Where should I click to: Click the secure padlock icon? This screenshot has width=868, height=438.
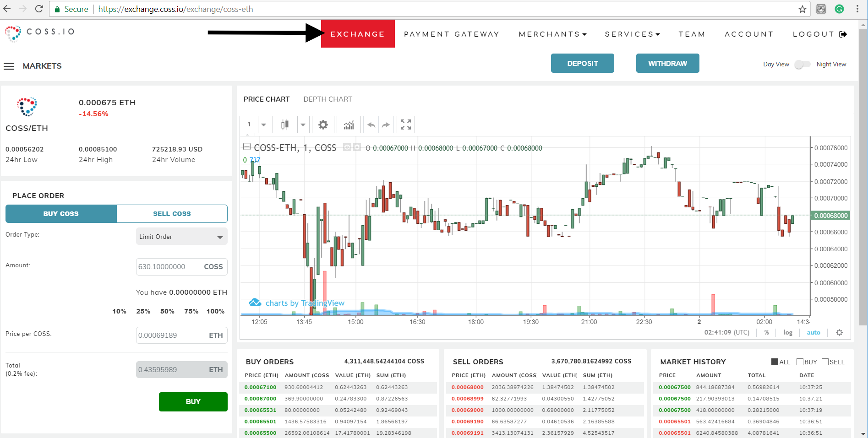click(57, 9)
